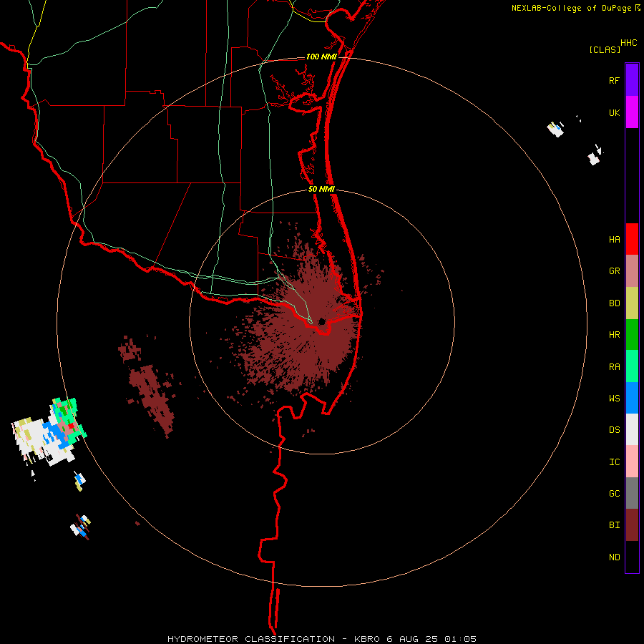The image size is (644, 644).
Task: Click the KBRO station identifier
Action: [x=367, y=639]
